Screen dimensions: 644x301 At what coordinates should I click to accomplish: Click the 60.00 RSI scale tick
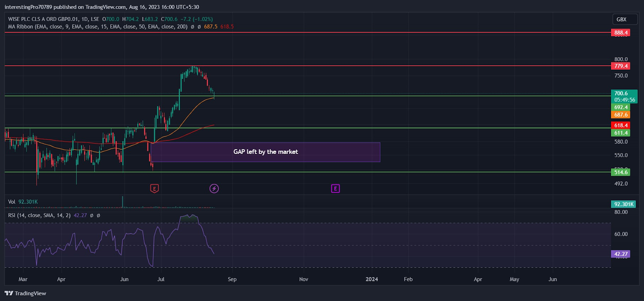click(x=621, y=234)
